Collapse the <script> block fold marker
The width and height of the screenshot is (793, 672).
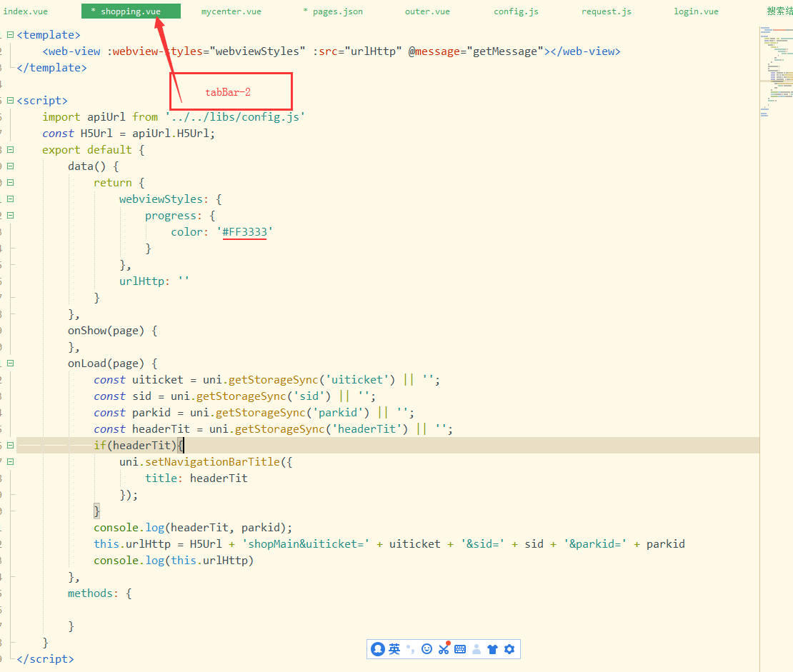coord(10,101)
